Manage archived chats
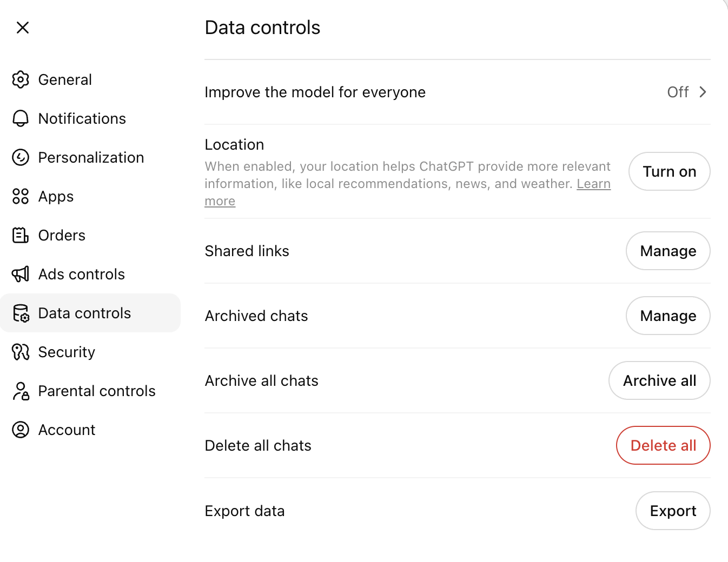The height and width of the screenshot is (562, 728). (668, 316)
